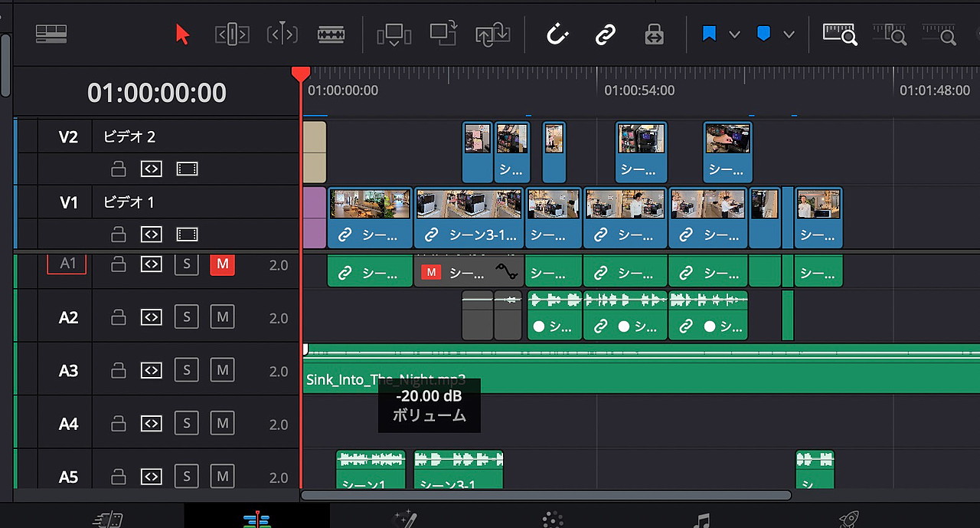The height and width of the screenshot is (528, 980).
Task: Select the muted A1 clip with red M
Action: [469, 271]
